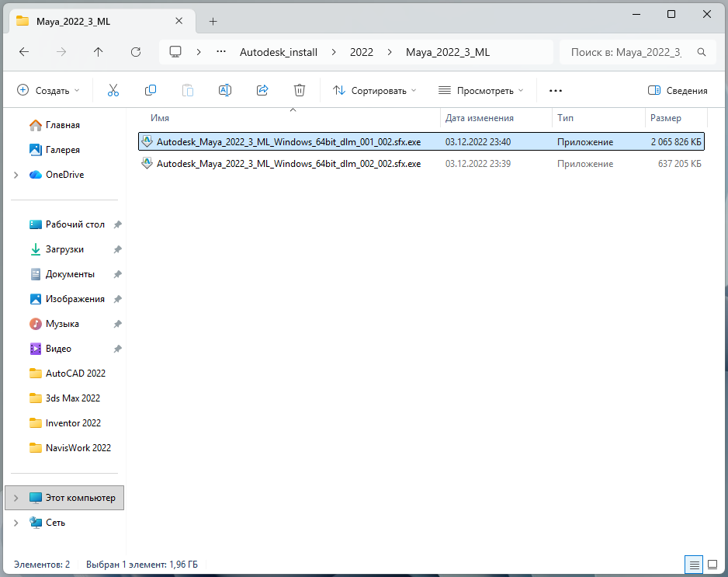This screenshot has width=728, height=577.
Task: Open the 3ds Max 2022 sidebar folder
Action: [x=72, y=398]
